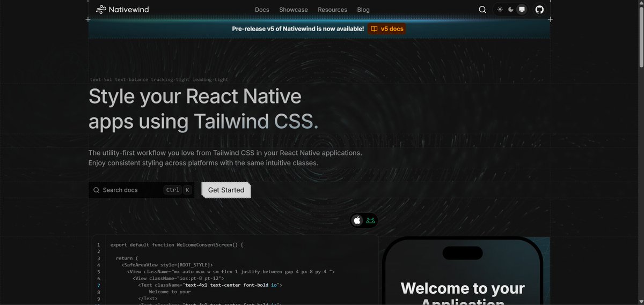
Task: Click the "text-5xl text-balance tracking-tight" class label
Action: [159, 79]
